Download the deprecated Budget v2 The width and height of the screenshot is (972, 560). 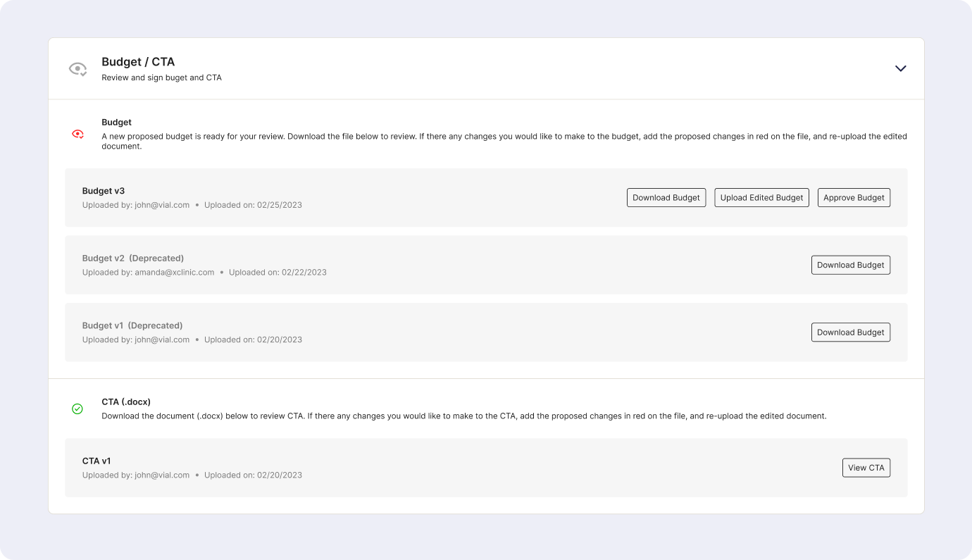point(850,265)
